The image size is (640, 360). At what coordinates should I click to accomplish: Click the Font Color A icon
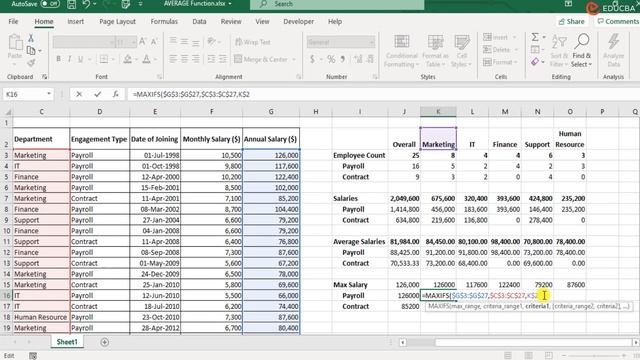coord(147,59)
